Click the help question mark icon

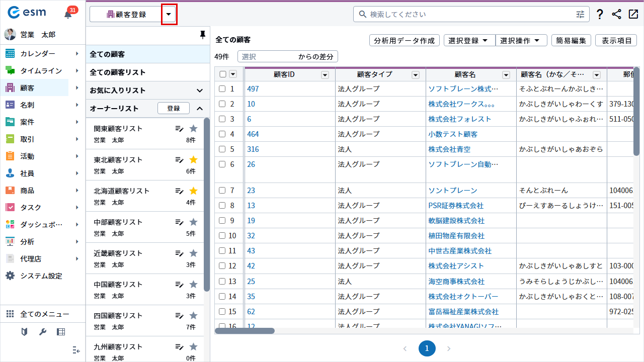[x=599, y=14]
